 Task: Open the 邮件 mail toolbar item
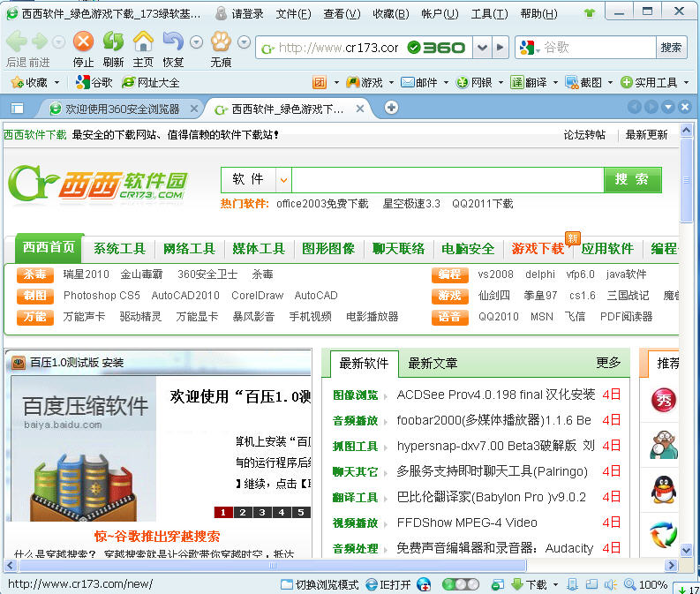click(x=419, y=83)
